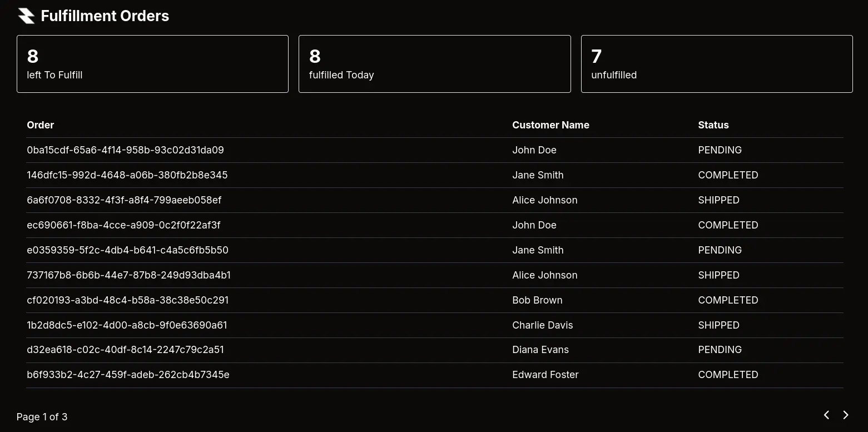
Task: Click the Status column header
Action: (713, 125)
